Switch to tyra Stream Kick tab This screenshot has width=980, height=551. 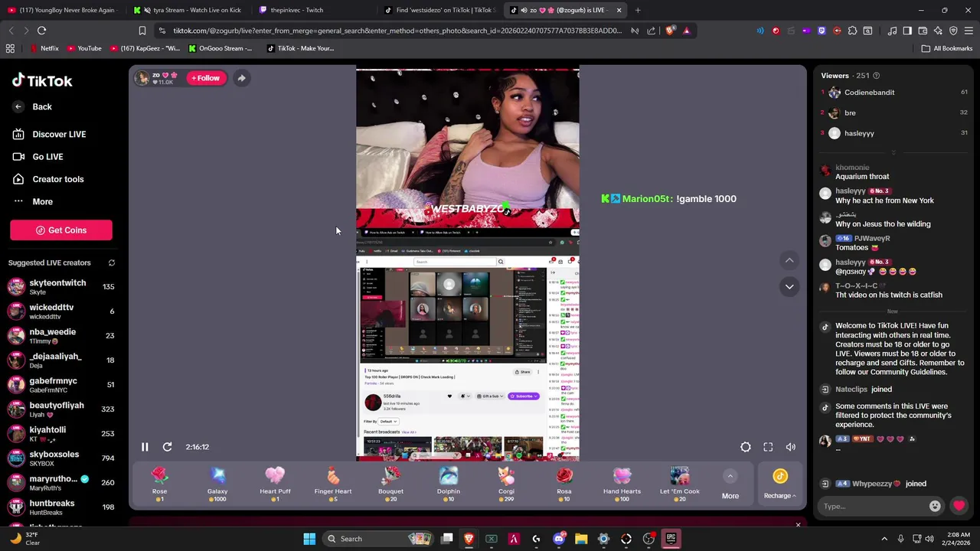[x=188, y=10]
